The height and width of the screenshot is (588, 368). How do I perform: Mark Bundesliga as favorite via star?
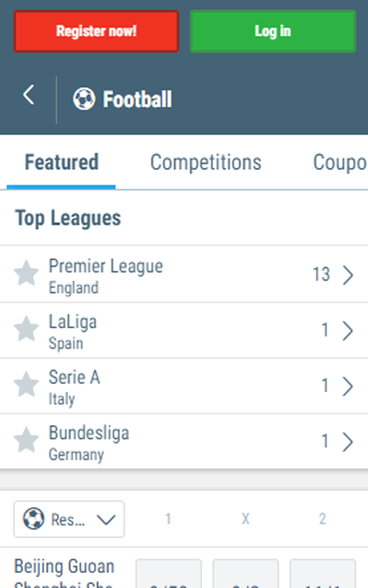pyautogui.click(x=26, y=440)
